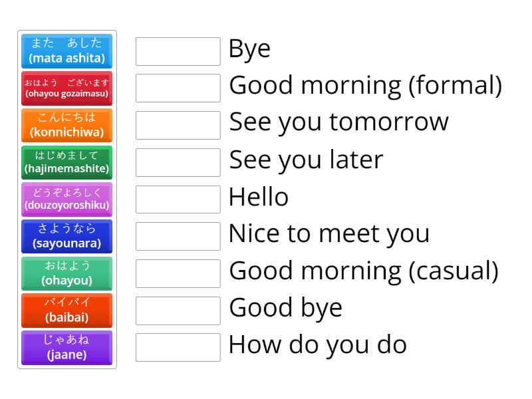Click the How do you do label
Screen dimensions: 532x399
[x=318, y=345]
